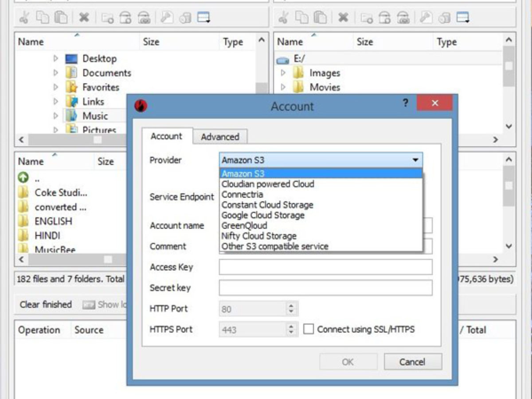Click wrench Properties icon in right pane toolbar

[426, 17]
